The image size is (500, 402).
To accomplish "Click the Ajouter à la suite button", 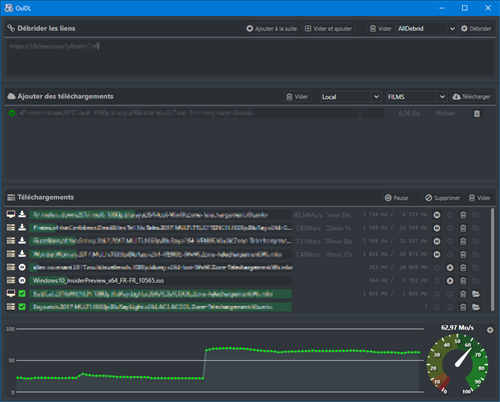I will (x=271, y=29).
